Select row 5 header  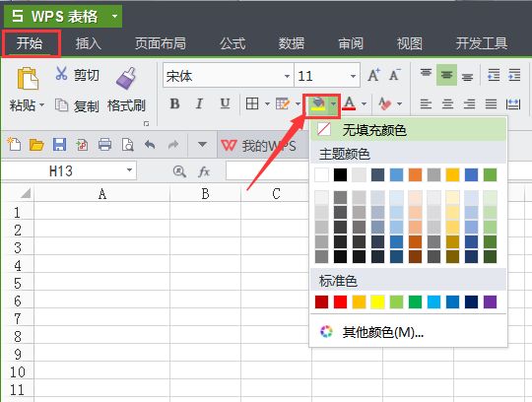pos(18,283)
